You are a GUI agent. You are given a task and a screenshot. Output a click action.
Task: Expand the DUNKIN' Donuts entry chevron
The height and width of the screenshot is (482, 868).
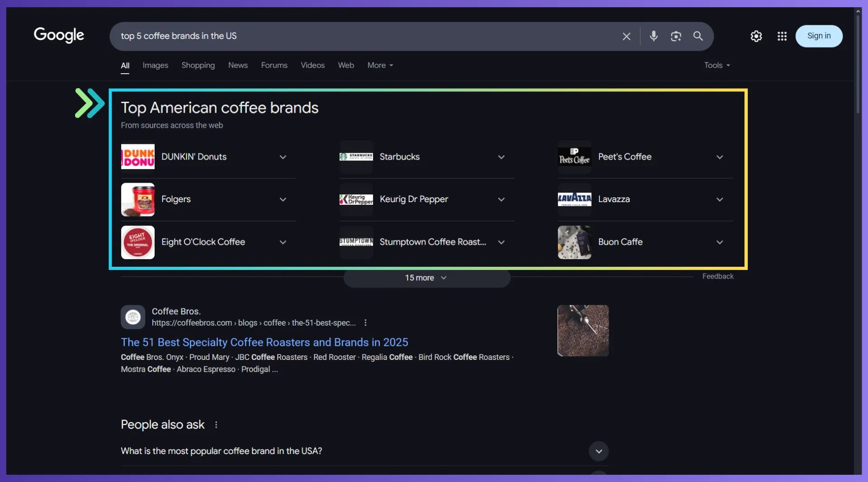pos(283,157)
